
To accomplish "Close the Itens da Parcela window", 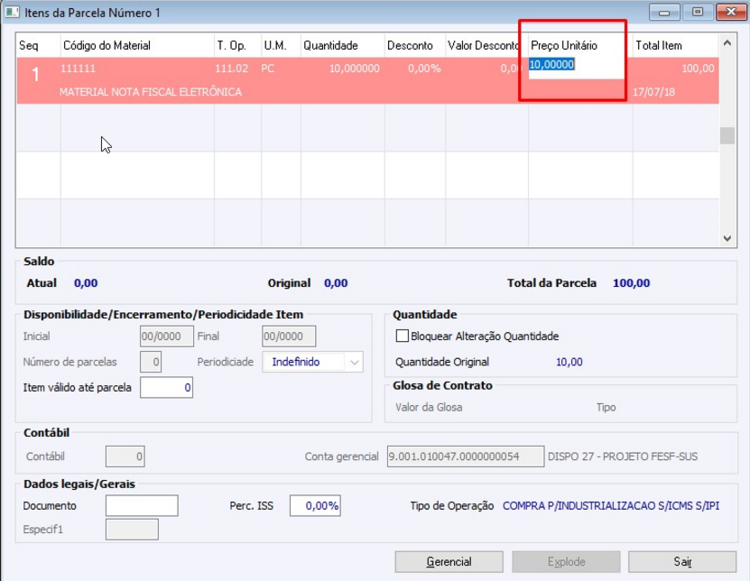I will coord(731,12).
